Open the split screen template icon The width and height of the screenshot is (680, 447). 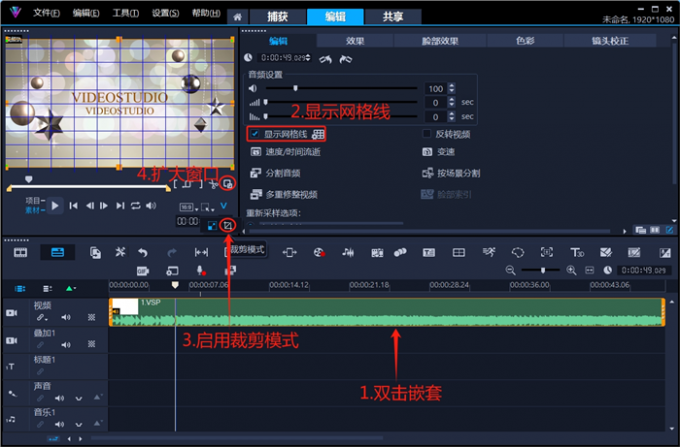458,252
